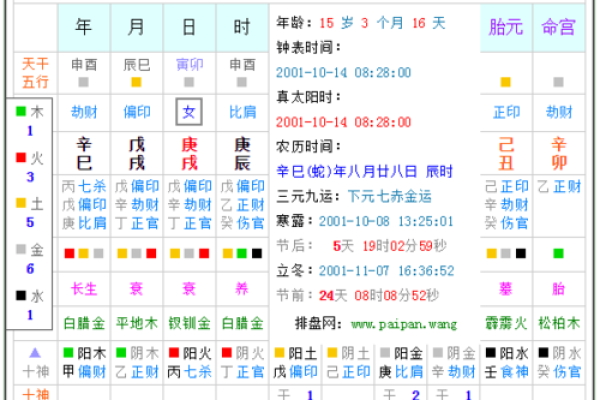Click 阳木 甲 偏财 cell
Viewport: 600px width, 400px height.
(84, 362)
